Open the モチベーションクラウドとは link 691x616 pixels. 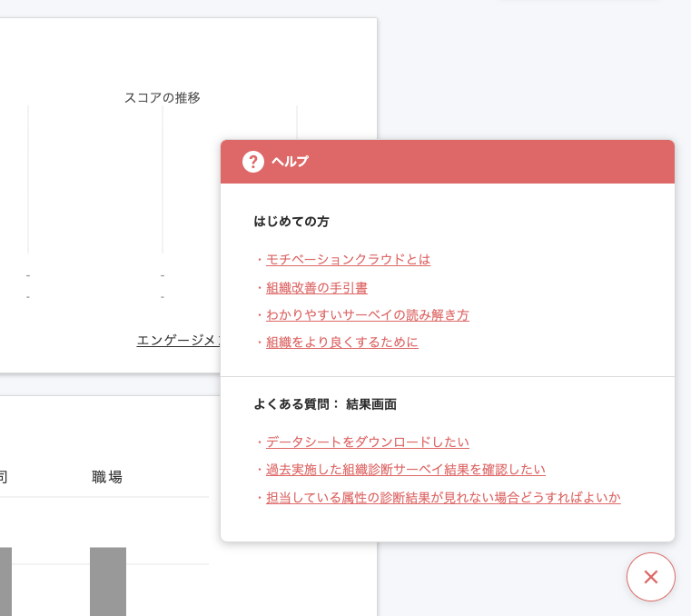348,260
